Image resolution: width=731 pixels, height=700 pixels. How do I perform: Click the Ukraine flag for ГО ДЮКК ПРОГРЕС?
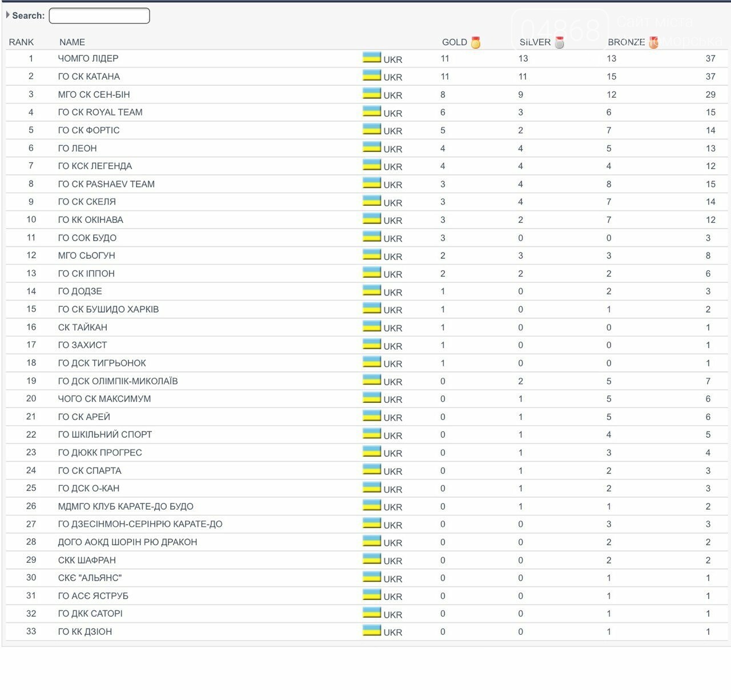pos(372,451)
